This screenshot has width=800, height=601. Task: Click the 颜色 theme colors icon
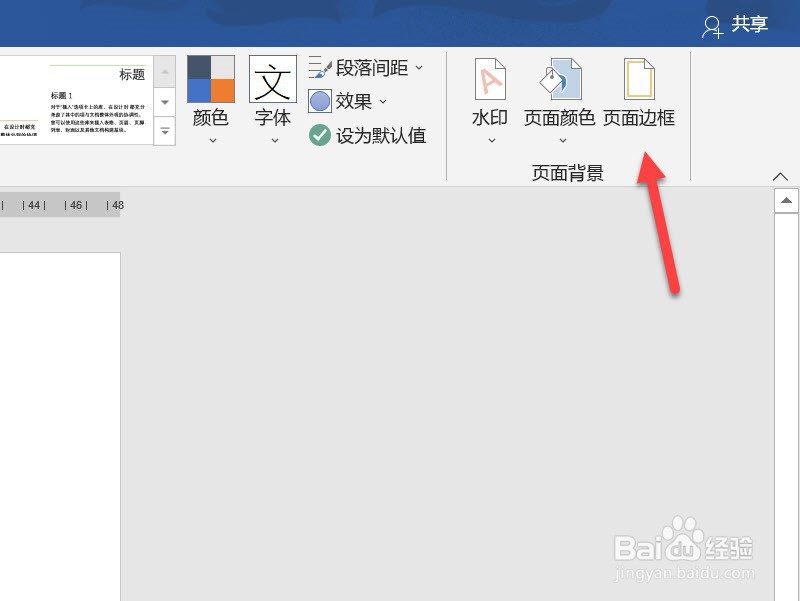pos(210,80)
